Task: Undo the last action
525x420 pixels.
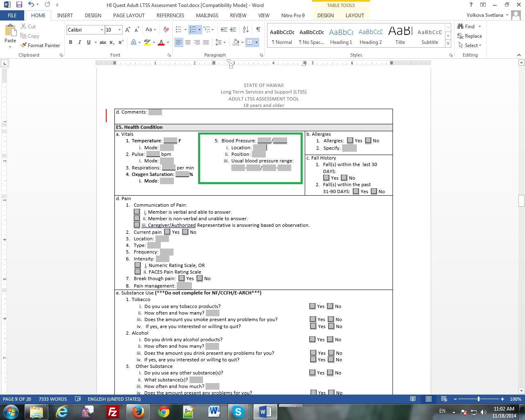Action: tap(31, 5)
